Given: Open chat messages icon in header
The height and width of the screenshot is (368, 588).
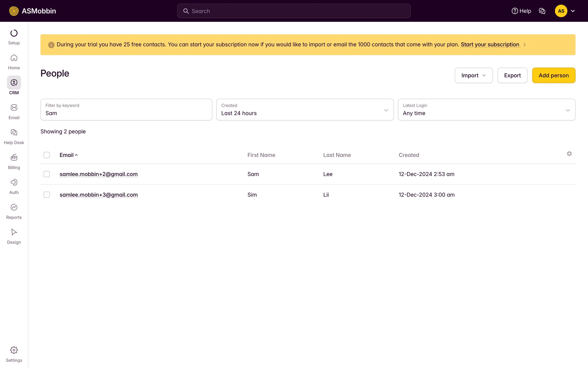Looking at the screenshot, I should point(542,11).
